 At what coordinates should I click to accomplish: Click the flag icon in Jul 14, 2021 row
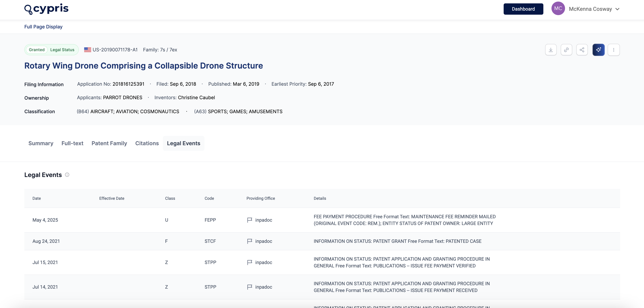(250, 287)
